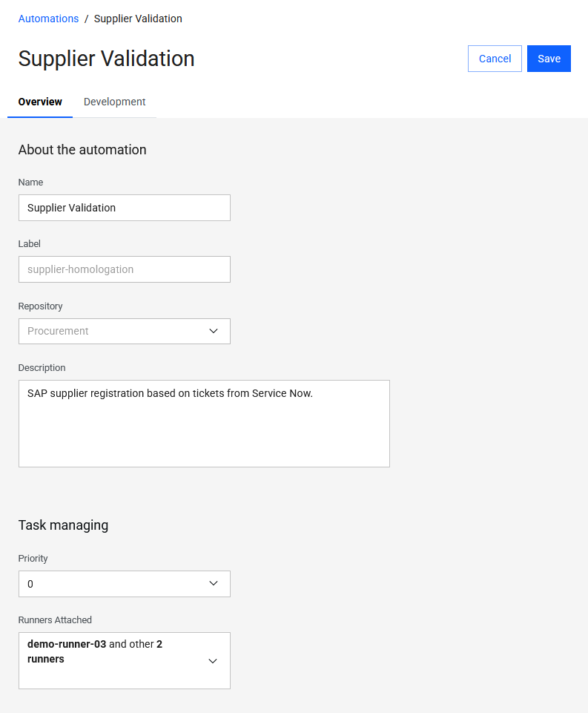Click the supplier-homologation placeholder field
Screen dimensions: 588x713
(124, 269)
